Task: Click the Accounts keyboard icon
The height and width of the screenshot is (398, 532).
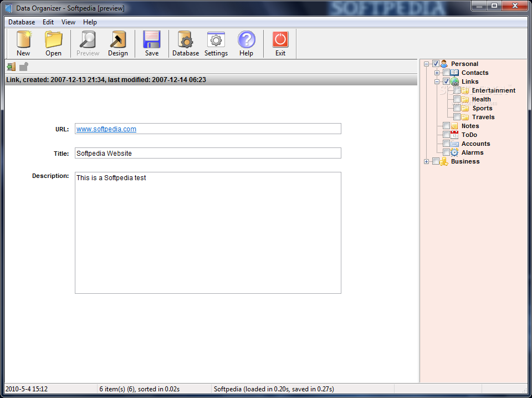Action: coord(454,144)
